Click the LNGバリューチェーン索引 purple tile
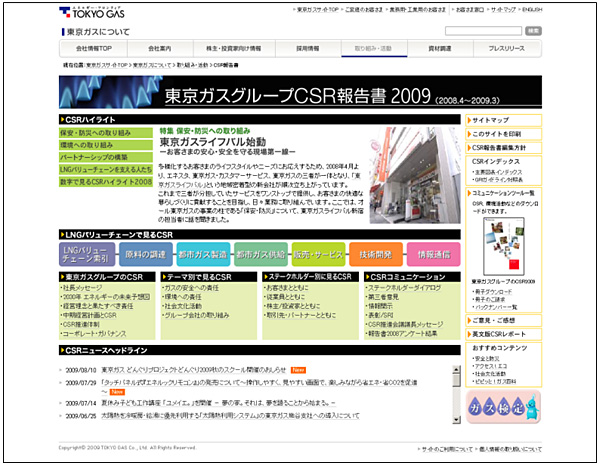 click(87, 254)
